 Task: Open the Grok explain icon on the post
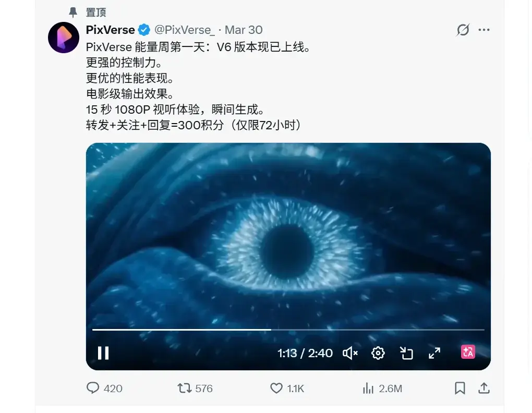pos(463,30)
